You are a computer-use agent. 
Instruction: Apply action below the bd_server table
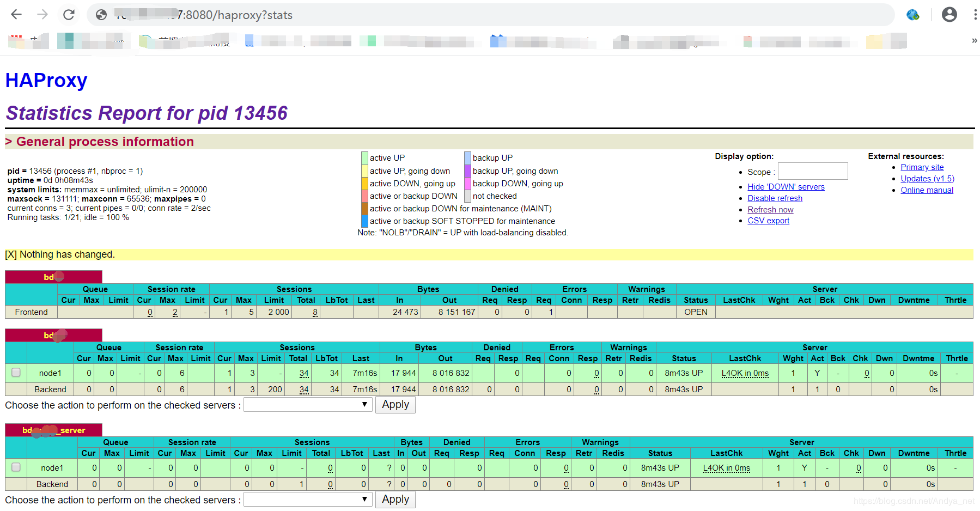(x=395, y=500)
